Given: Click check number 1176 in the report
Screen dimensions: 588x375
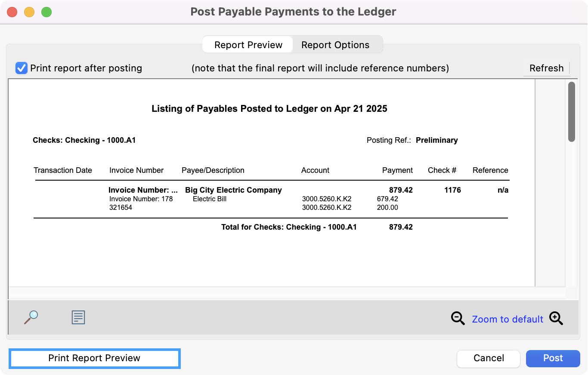Looking at the screenshot, I should click(x=452, y=190).
